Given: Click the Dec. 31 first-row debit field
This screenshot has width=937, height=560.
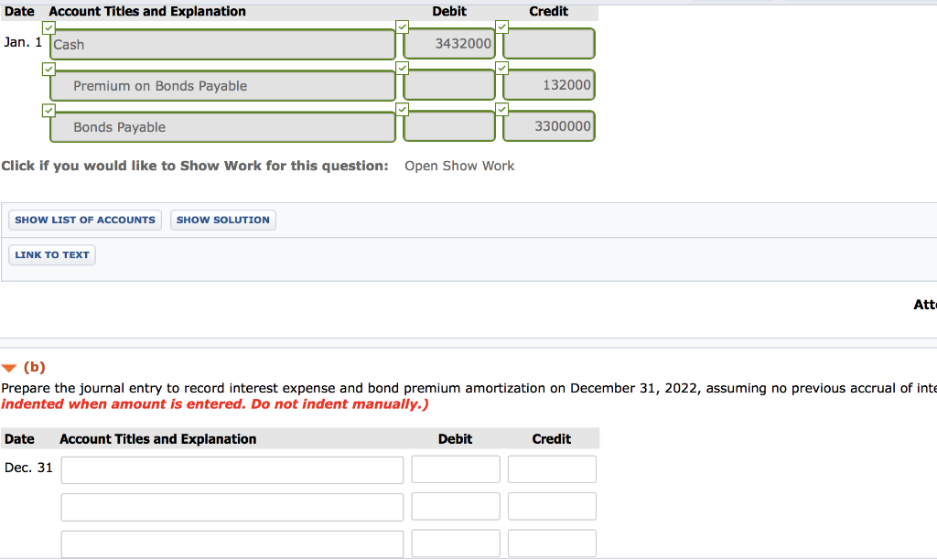Looking at the screenshot, I should click(455, 469).
